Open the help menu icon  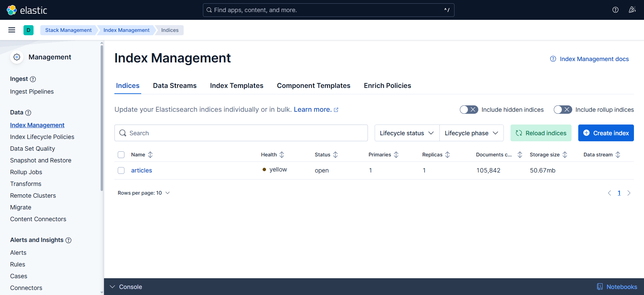click(615, 10)
